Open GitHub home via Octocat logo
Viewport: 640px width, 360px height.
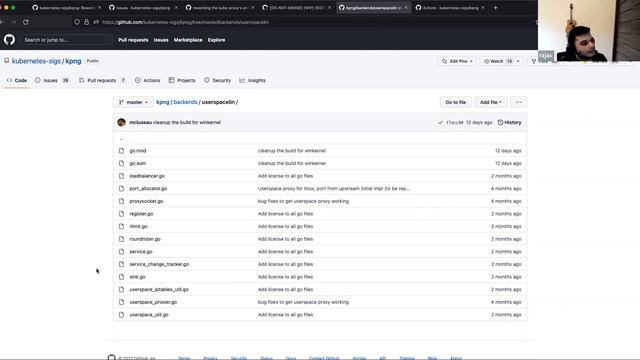click(9, 40)
